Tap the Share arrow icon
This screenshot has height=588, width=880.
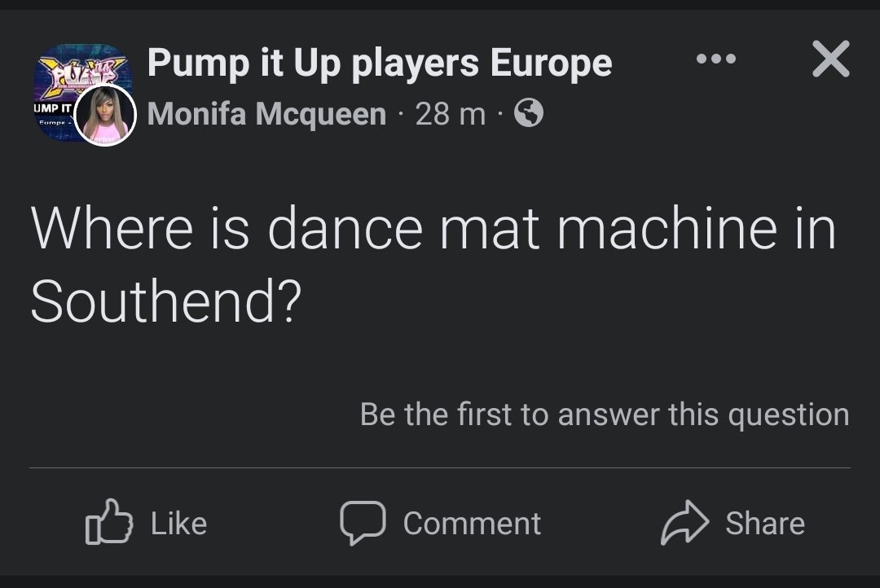[683, 523]
